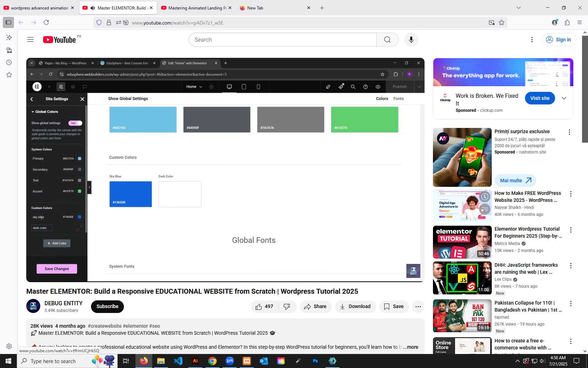Subscribe to DEBUG ENTITY channel
This screenshot has height=368, width=588.
(107, 307)
